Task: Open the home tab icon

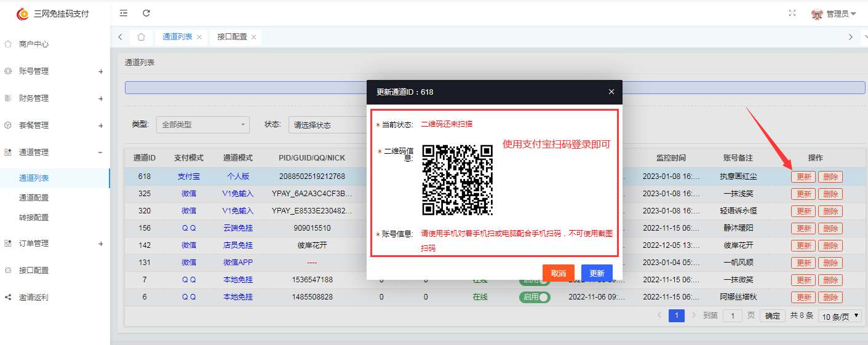Action: click(141, 37)
